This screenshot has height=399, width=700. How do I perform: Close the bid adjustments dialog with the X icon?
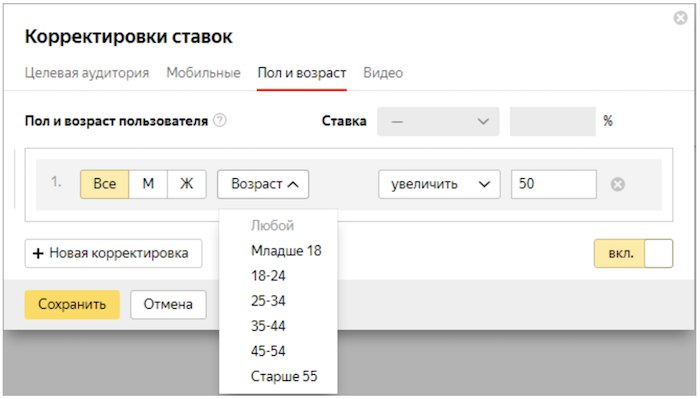(680, 18)
